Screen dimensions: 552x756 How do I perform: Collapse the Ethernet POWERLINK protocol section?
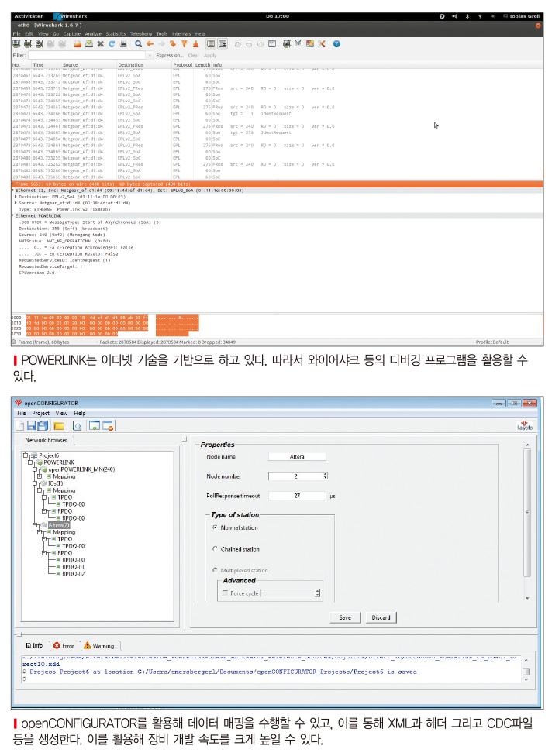(13, 215)
